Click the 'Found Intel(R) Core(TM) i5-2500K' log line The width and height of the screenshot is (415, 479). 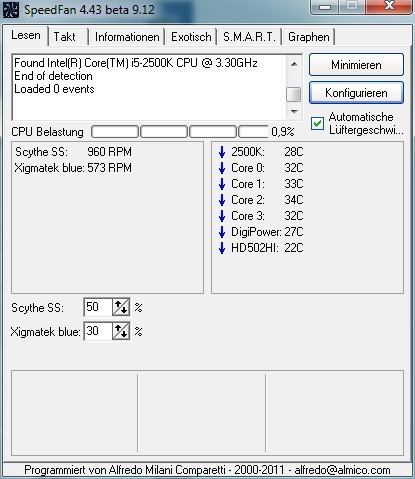tap(136, 63)
